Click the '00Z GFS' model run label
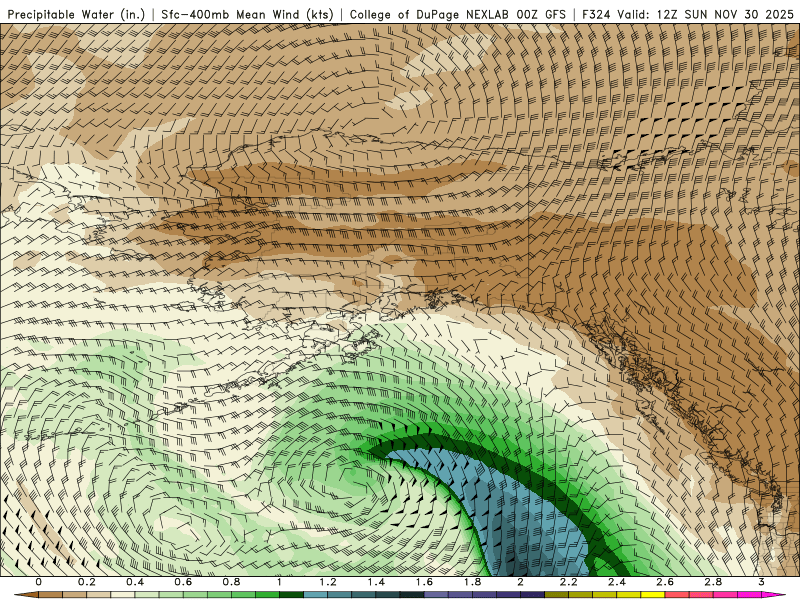This screenshot has height=600, width=800. 541,15
